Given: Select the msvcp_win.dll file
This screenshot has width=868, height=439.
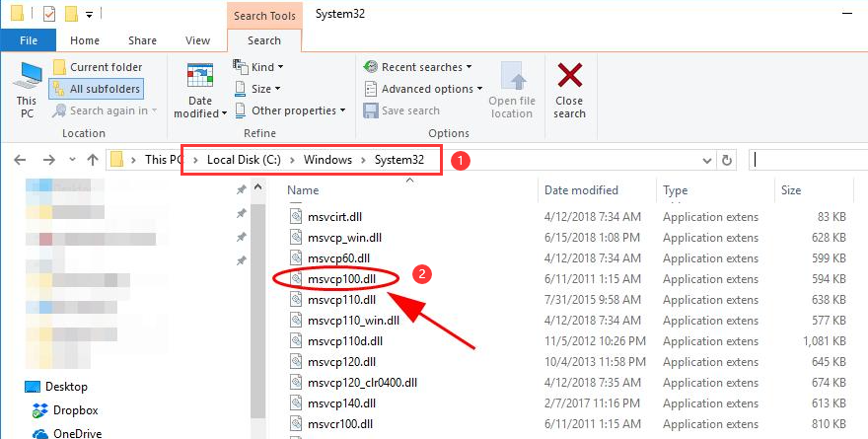Looking at the screenshot, I should [345, 238].
